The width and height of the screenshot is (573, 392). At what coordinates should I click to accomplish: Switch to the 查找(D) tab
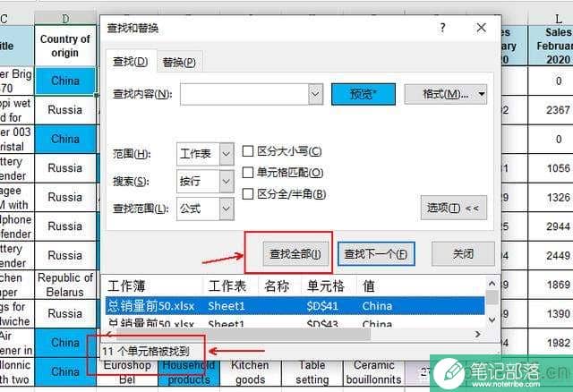pos(131,62)
